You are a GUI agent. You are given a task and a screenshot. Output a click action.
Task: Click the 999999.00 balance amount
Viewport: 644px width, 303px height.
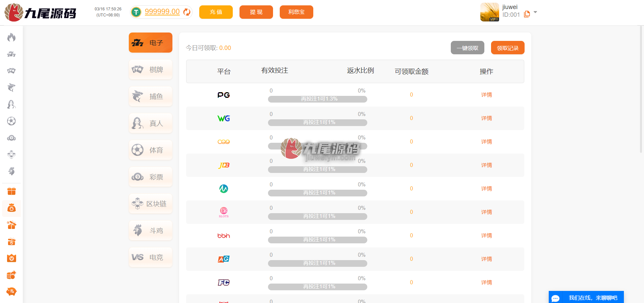(162, 12)
